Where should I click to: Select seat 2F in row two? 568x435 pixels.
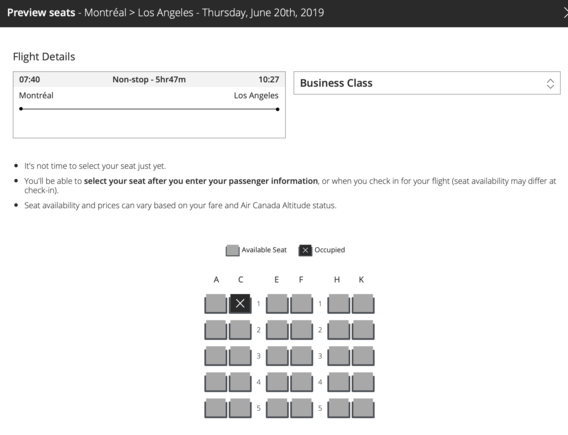point(302,330)
